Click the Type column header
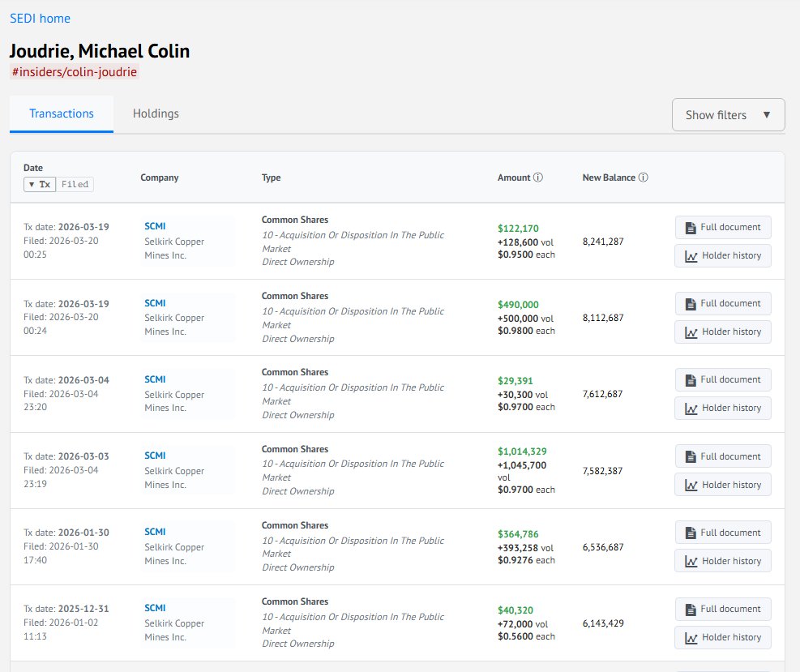The image size is (800, 672). pyautogui.click(x=271, y=178)
